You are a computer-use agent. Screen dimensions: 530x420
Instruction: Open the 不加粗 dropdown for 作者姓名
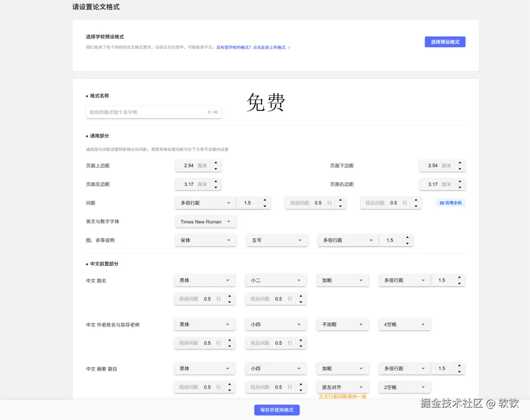(343, 324)
